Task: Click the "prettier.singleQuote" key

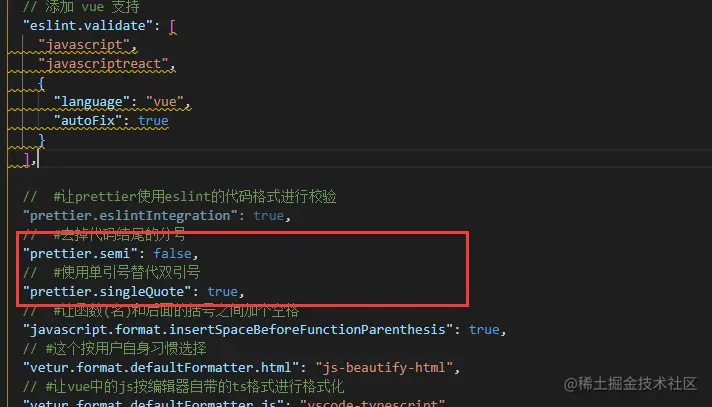Action: point(107,292)
